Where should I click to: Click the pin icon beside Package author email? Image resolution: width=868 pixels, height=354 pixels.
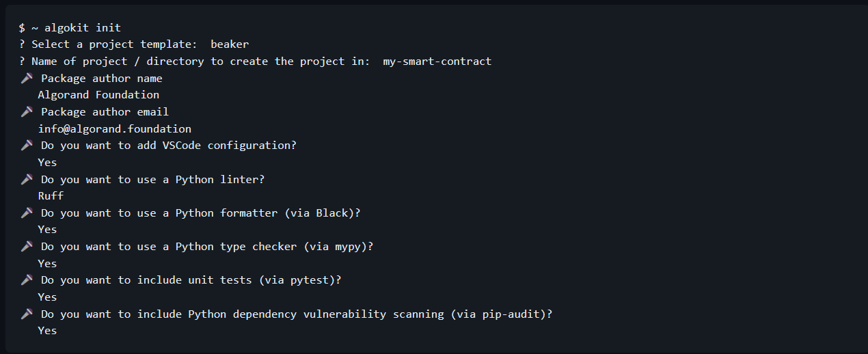click(x=27, y=111)
